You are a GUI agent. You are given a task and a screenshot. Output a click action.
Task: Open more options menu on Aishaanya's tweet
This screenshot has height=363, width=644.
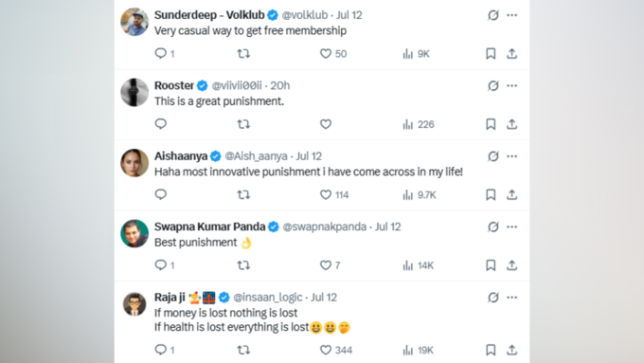coord(511,156)
